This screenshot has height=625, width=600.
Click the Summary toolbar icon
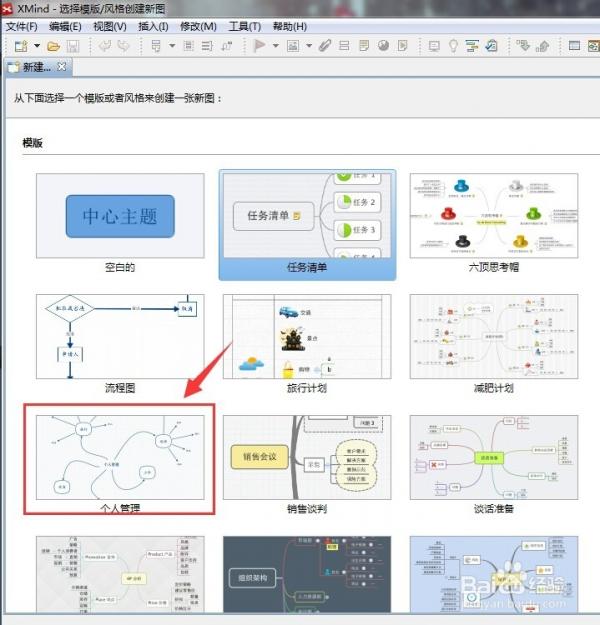[x=207, y=46]
